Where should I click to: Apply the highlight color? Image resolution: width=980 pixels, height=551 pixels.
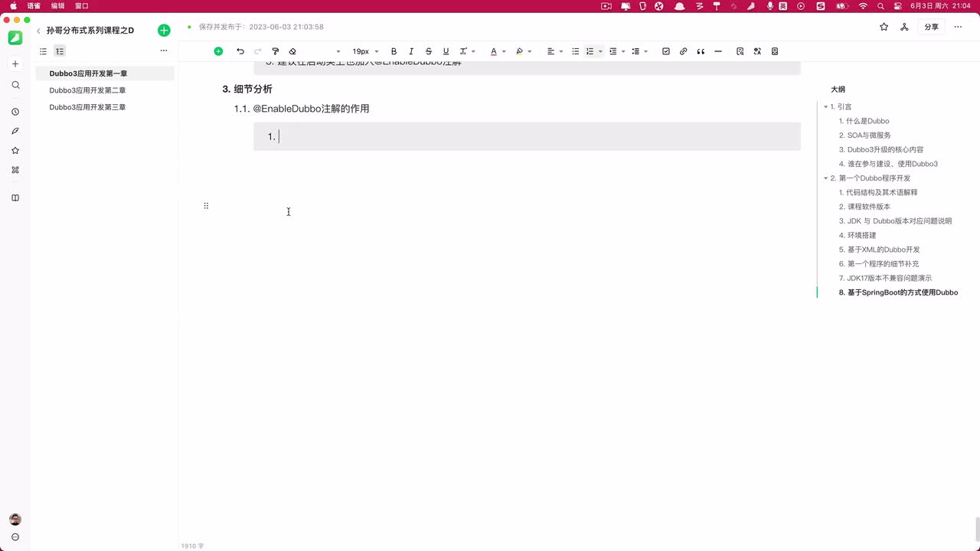tap(519, 51)
